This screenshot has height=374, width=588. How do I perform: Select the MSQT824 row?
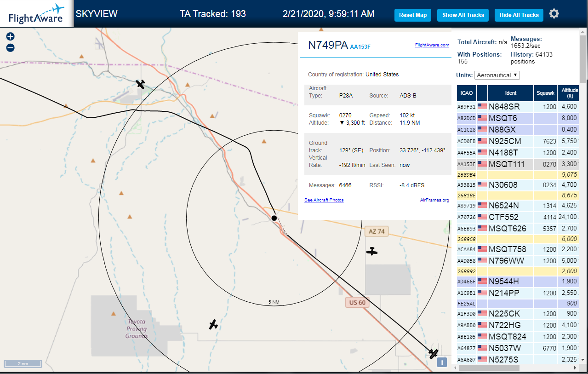pos(518,336)
